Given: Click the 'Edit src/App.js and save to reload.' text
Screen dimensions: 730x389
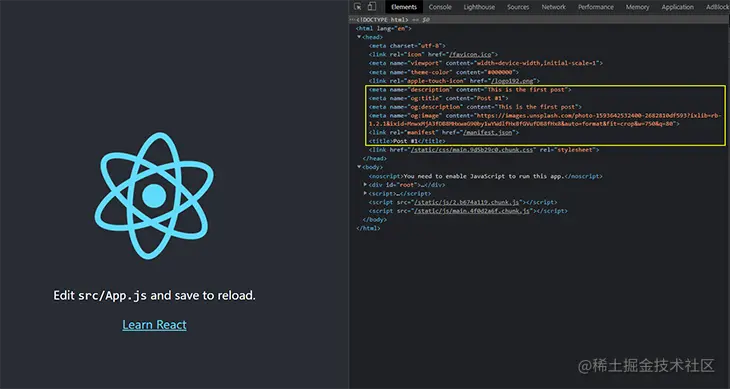Looking at the screenshot, I should [155, 296].
